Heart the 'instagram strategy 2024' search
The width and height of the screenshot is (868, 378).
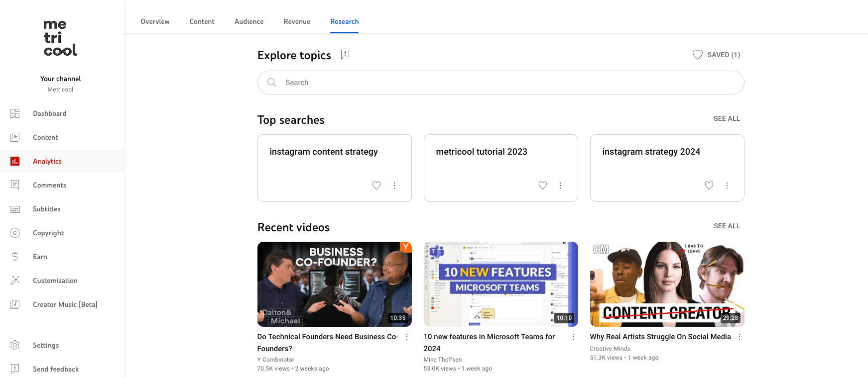(709, 186)
